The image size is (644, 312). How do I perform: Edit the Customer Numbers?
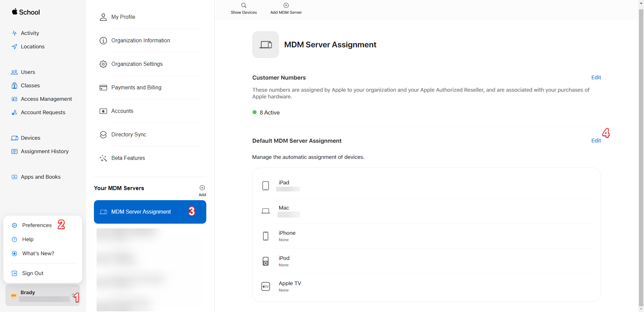pyautogui.click(x=596, y=78)
